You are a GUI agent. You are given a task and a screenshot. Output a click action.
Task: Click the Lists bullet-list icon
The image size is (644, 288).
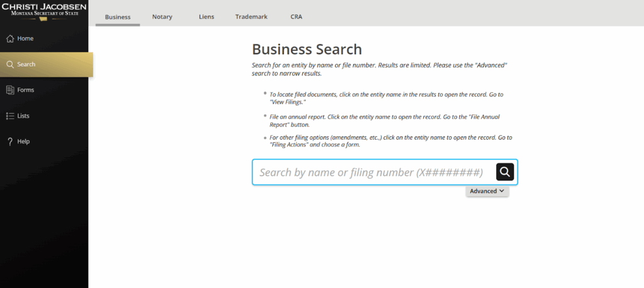point(10,116)
